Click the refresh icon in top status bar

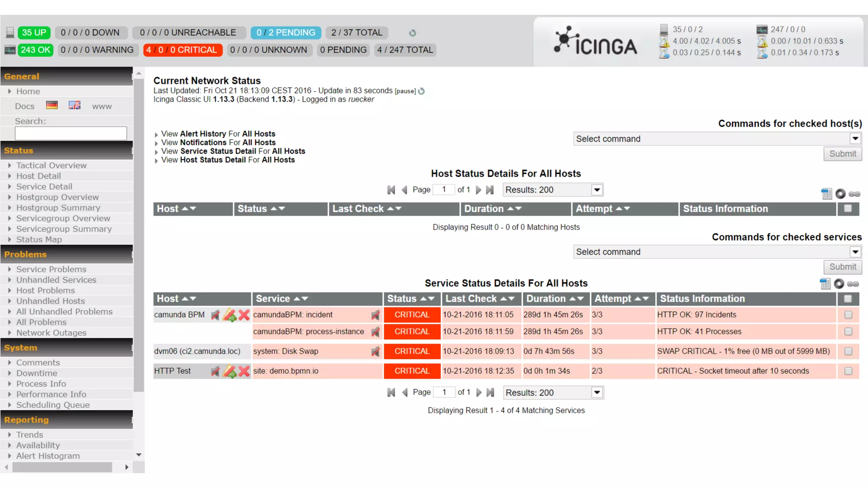[412, 33]
